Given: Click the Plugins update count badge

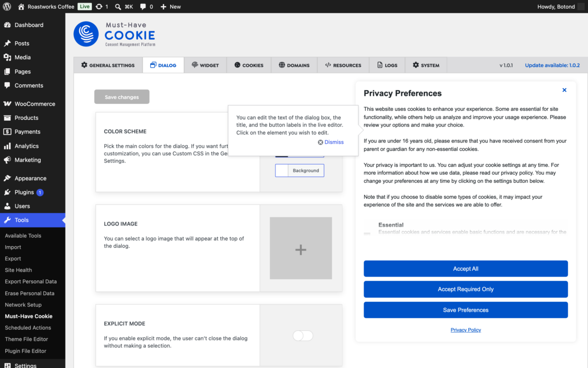Looking at the screenshot, I should click(x=40, y=193).
